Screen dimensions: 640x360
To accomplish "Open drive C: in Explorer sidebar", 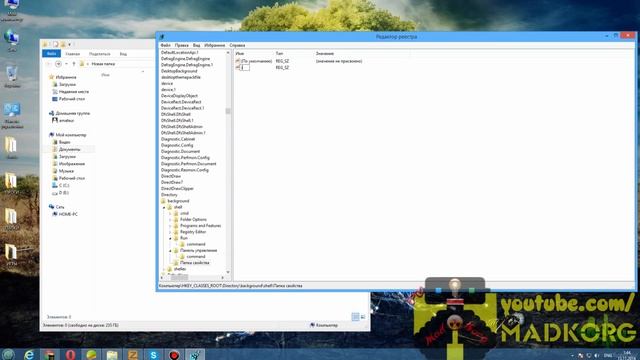I will (64, 185).
